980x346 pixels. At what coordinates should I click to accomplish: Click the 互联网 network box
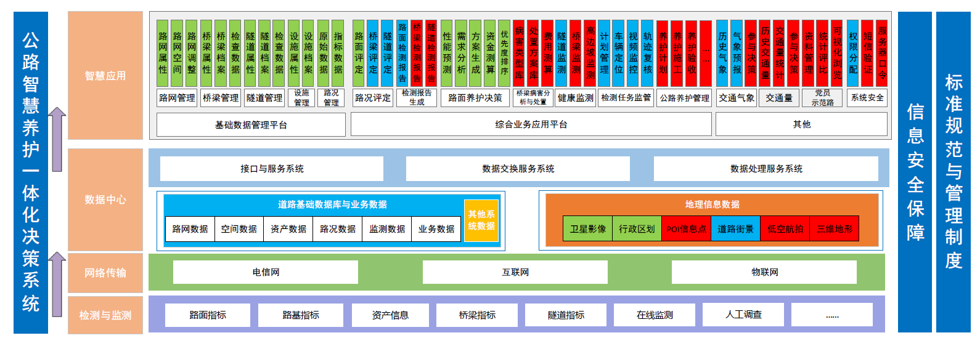pyautogui.click(x=515, y=272)
